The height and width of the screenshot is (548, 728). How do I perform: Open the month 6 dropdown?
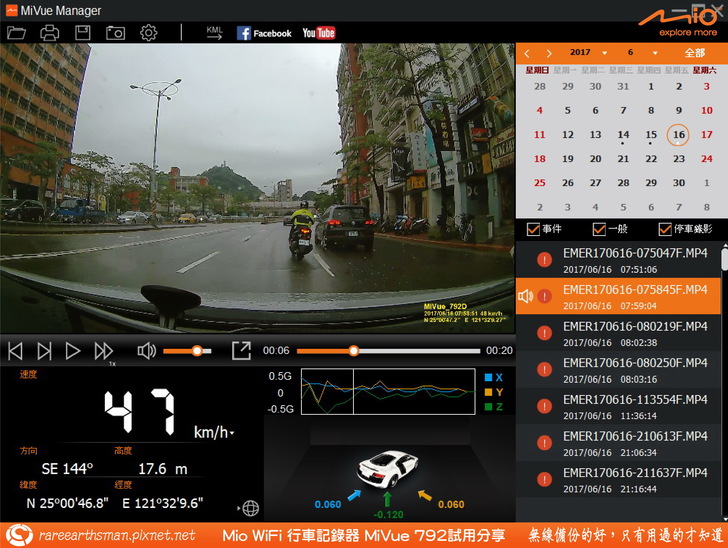coord(642,52)
